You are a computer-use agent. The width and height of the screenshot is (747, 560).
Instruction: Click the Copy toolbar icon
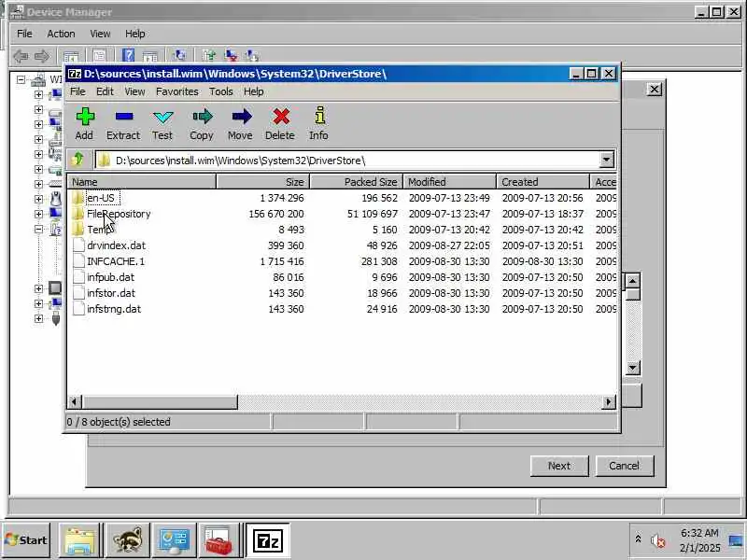[x=202, y=123]
